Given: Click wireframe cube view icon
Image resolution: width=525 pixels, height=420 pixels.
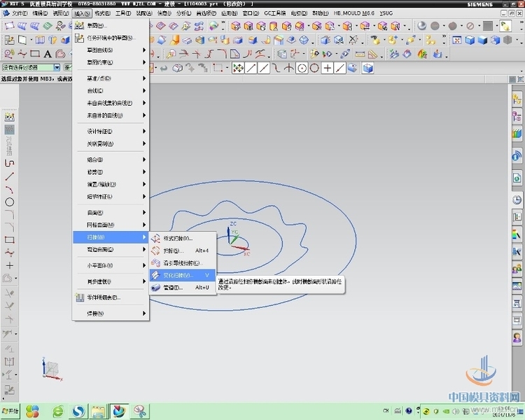Looking at the screenshot, I should coord(470,40).
